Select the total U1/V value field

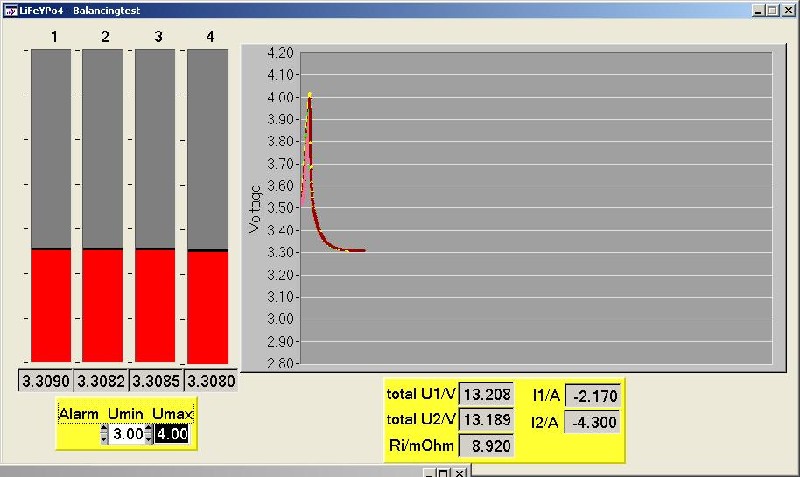click(485, 395)
